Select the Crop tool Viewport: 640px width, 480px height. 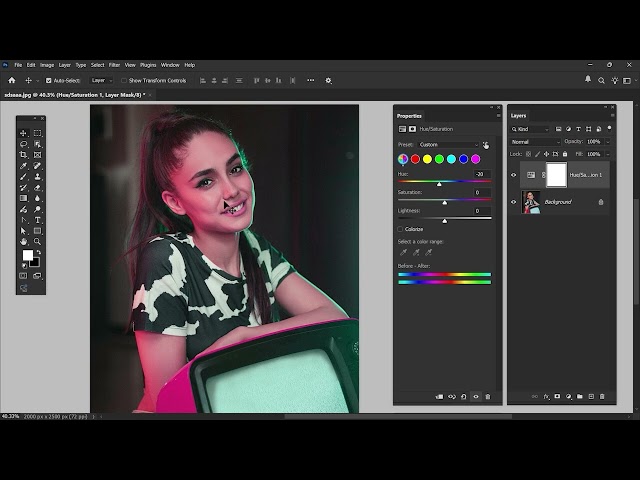pos(23,155)
